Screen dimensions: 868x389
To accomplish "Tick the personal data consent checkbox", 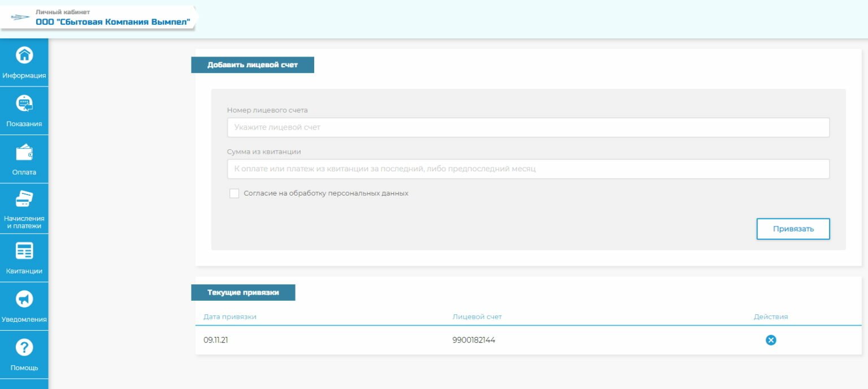I will (234, 193).
